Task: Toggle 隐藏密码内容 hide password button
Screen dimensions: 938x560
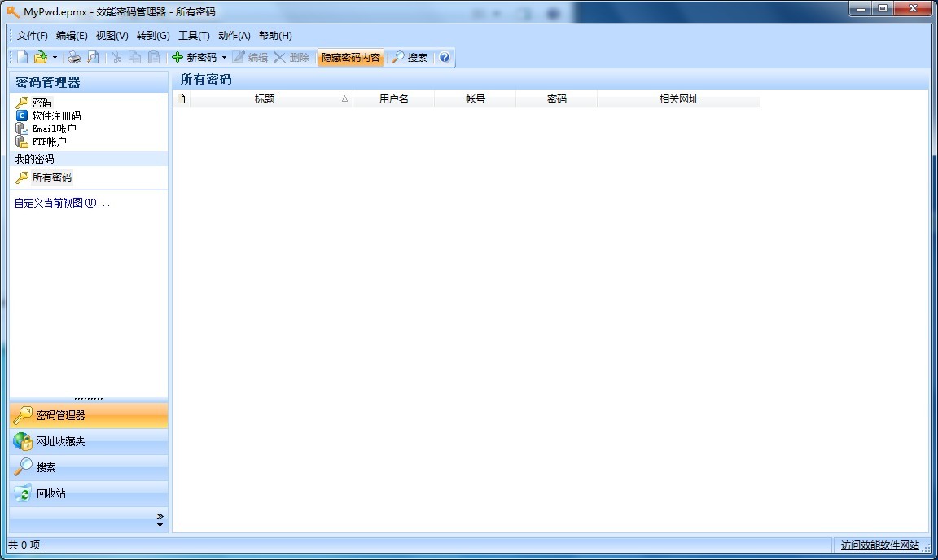Action: coord(350,58)
